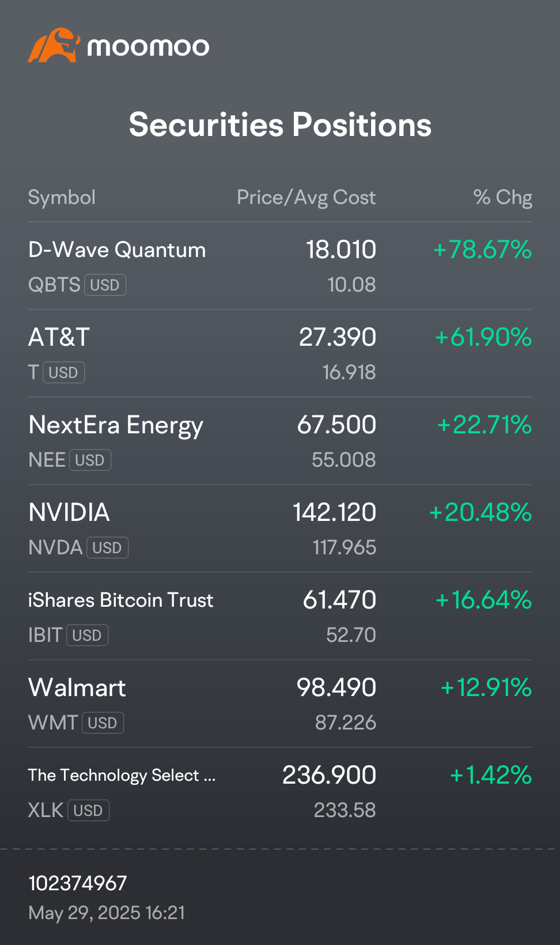The height and width of the screenshot is (945, 560).
Task: Click the moomoo bull logo icon
Action: tap(54, 45)
